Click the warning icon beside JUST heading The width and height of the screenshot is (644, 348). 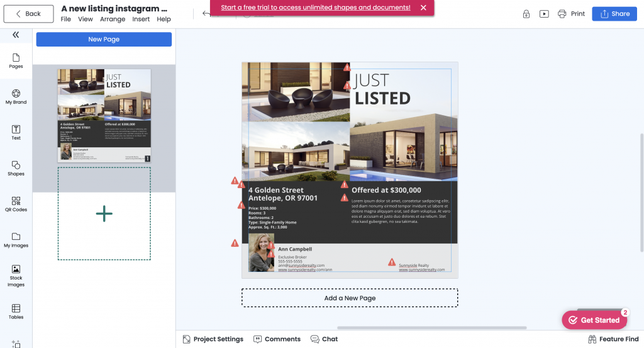(347, 67)
